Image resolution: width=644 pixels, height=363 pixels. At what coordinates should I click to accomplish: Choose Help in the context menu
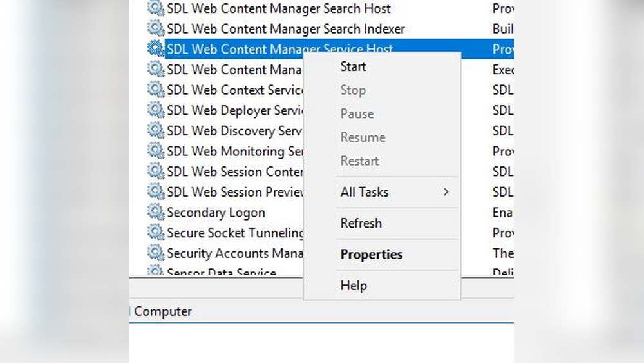click(x=353, y=285)
